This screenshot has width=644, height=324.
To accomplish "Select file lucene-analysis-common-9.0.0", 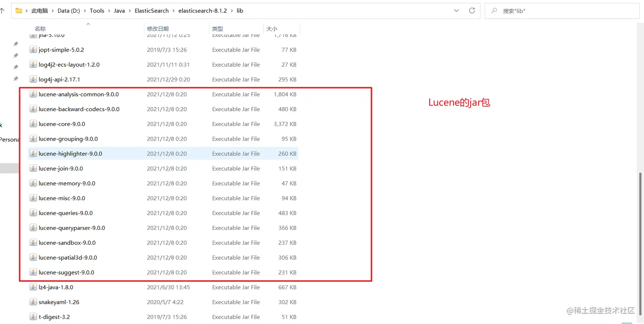I will click(78, 95).
